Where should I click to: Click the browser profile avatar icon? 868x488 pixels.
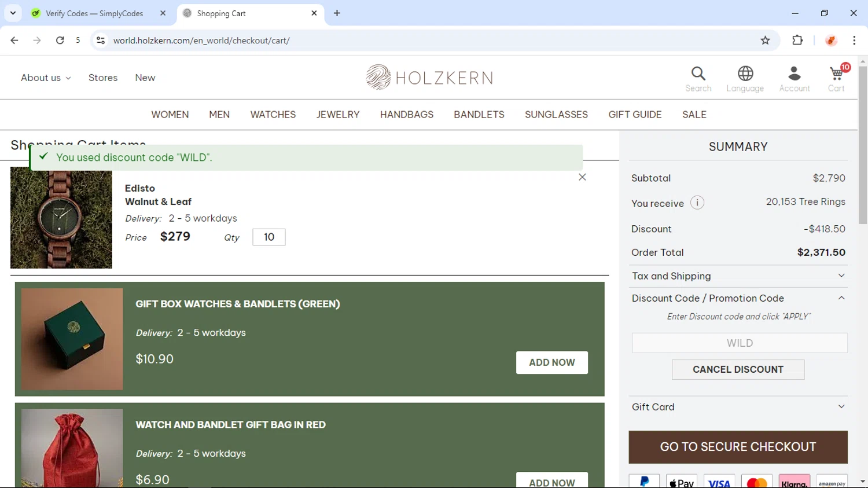831,41
